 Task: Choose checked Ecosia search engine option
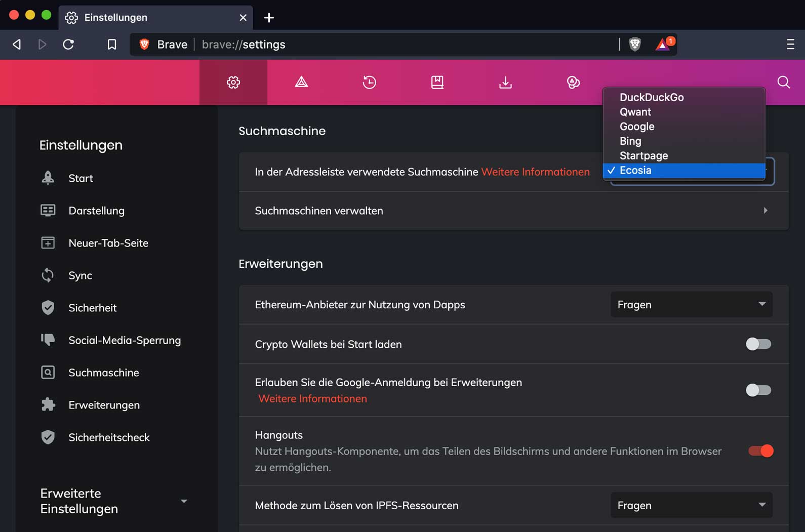684,171
